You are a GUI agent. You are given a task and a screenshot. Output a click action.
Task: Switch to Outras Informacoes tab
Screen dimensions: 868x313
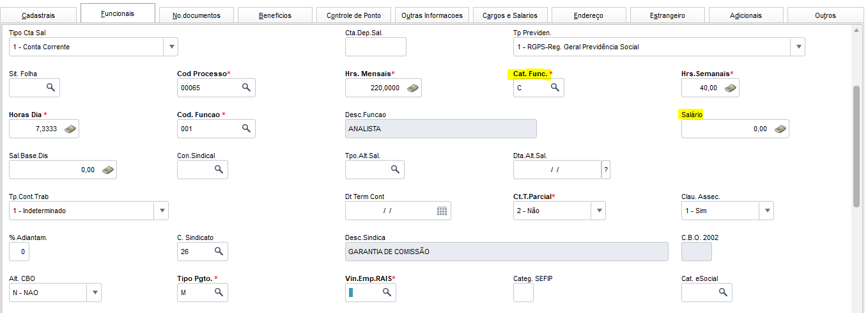432,15
